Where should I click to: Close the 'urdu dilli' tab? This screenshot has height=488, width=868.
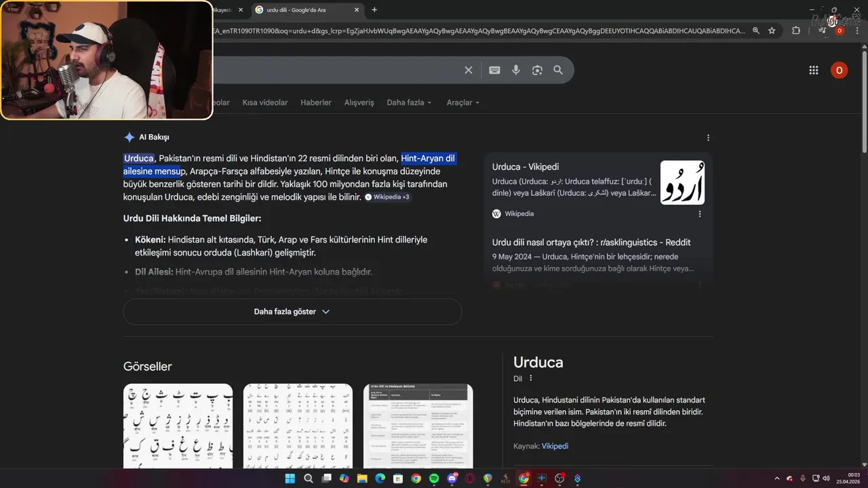coord(357,9)
